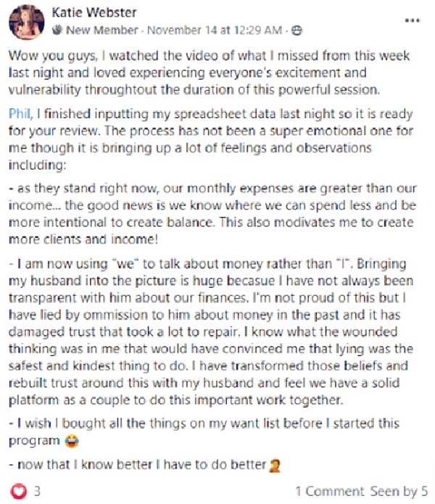Open the November 14 at 12:29 AM timestamp
435x504 pixels.
[x=215, y=30]
